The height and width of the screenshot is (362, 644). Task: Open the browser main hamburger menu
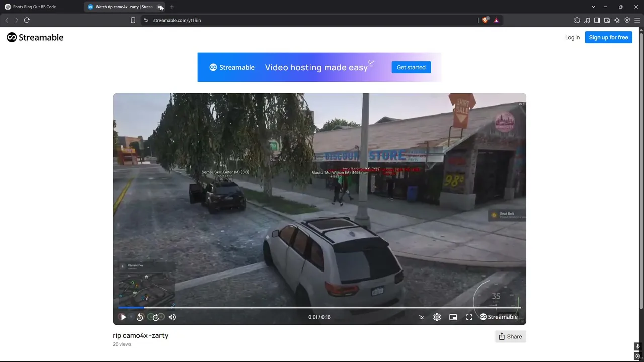637,20
